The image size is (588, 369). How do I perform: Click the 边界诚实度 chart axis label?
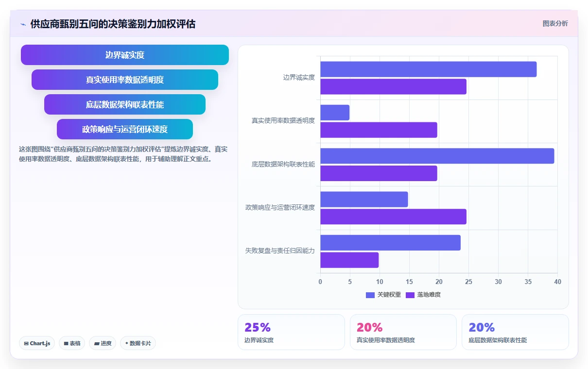point(299,77)
